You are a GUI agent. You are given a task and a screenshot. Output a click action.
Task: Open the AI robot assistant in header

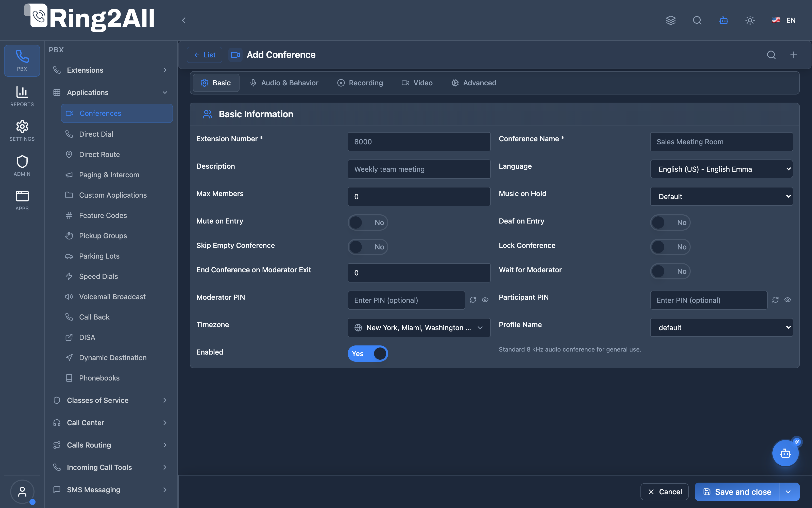pos(723,20)
